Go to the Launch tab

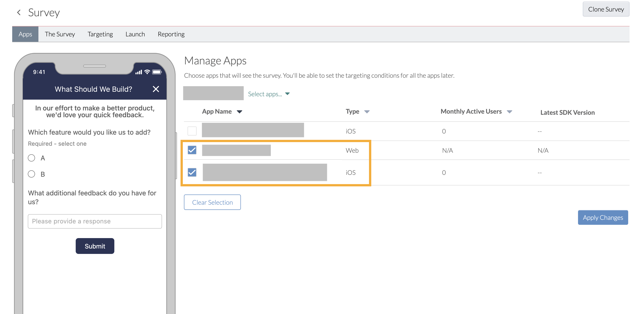point(135,34)
